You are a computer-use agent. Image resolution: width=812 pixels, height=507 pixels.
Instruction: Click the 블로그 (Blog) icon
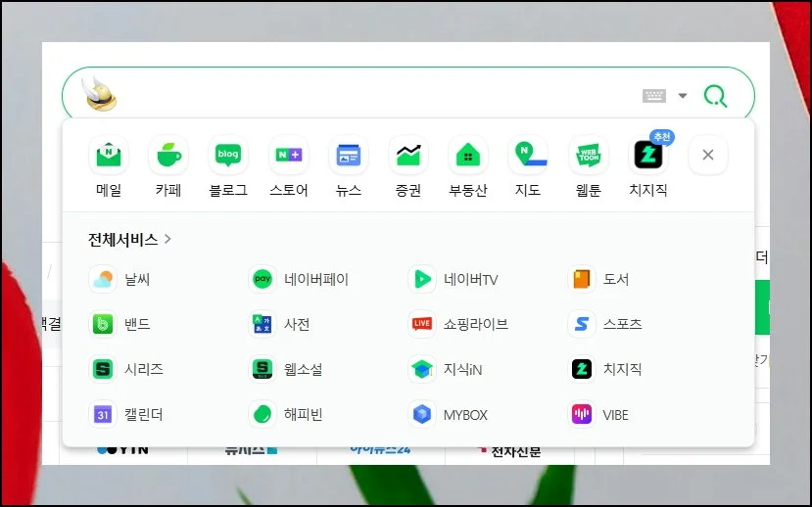point(228,156)
